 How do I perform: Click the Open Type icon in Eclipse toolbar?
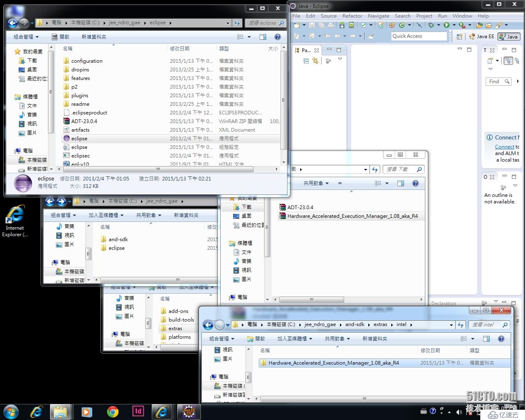click(479, 25)
